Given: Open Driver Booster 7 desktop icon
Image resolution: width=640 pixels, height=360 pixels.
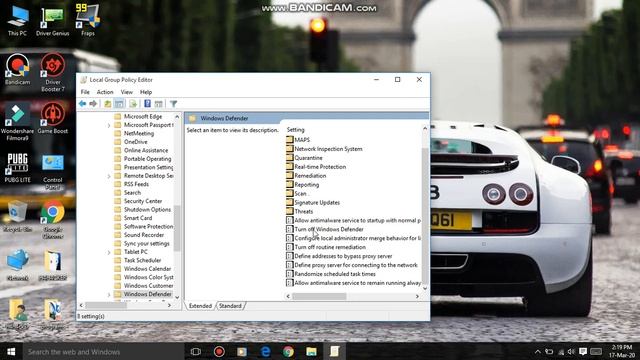Looking at the screenshot, I should 53,72.
